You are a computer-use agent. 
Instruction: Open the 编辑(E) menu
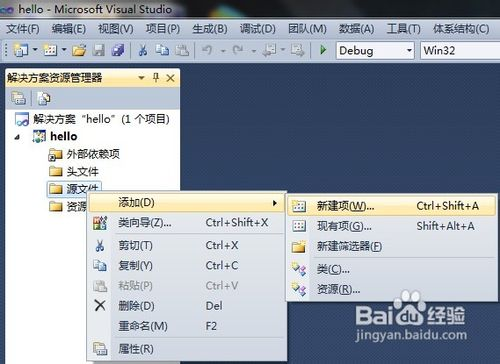click(x=69, y=29)
